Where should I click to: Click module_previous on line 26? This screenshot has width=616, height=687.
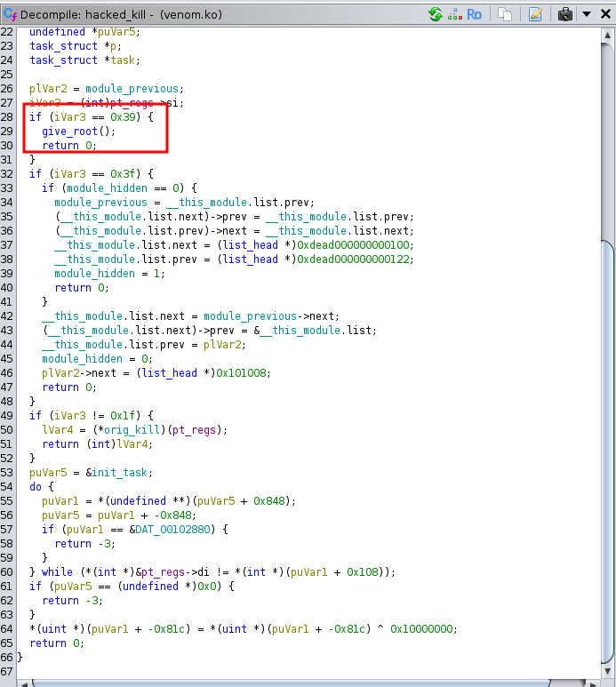coord(132,89)
